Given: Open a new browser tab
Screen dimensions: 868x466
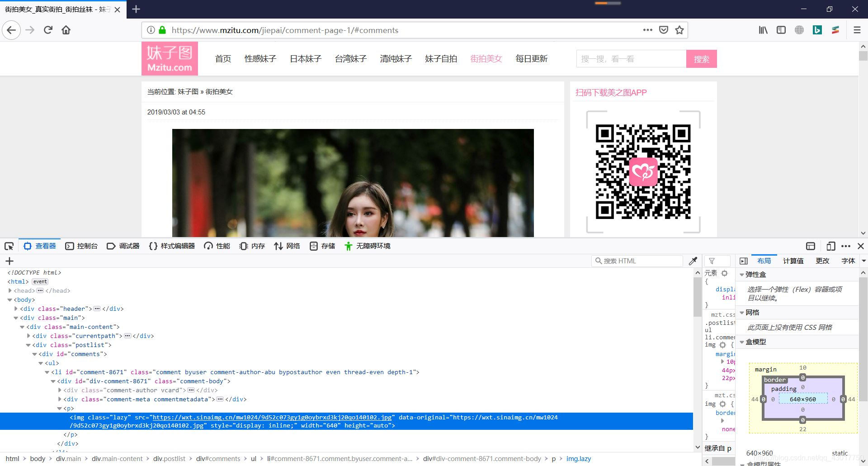Looking at the screenshot, I should 136,9.
